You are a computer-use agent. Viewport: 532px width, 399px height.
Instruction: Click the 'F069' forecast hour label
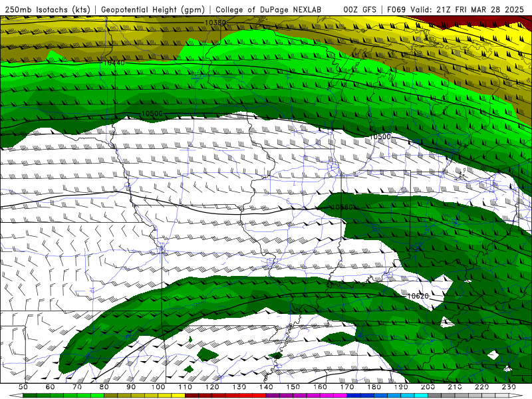pyautogui.click(x=396, y=10)
